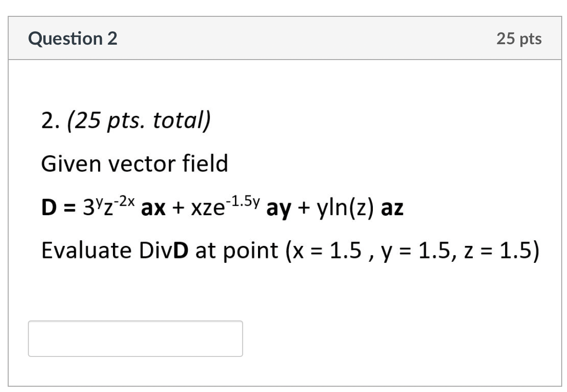The image size is (567, 392).
Task: Click the answer input field below the question
Action: [x=136, y=339]
